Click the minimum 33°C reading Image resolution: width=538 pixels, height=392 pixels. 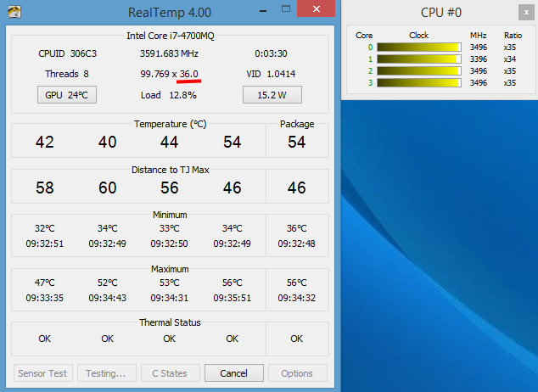pos(169,228)
